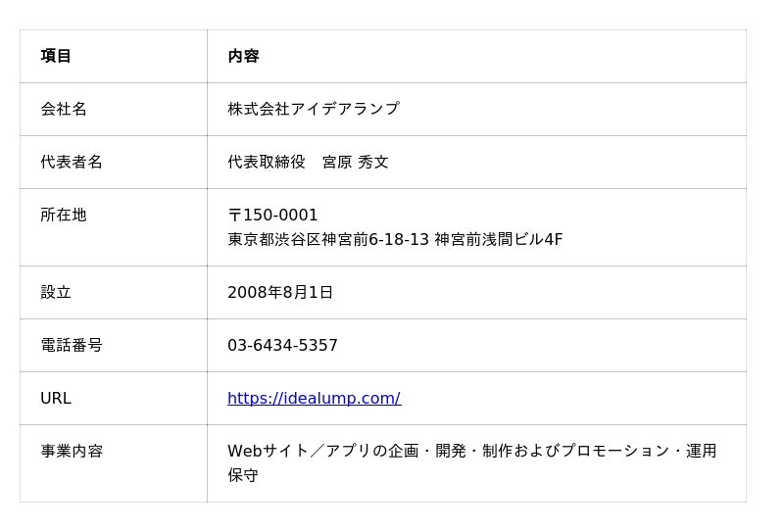
Task: Click the 運用 text ending the description line
Action: (701, 451)
